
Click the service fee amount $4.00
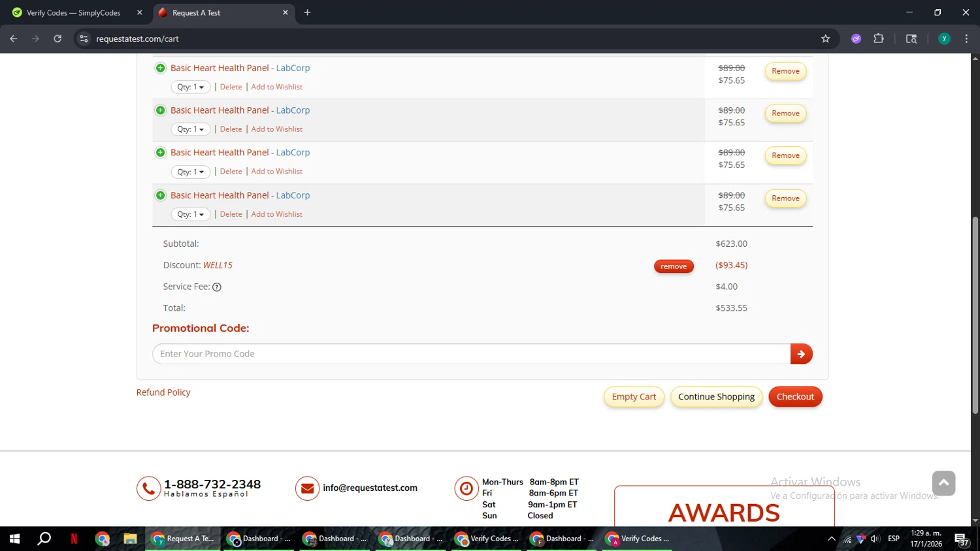tap(727, 287)
